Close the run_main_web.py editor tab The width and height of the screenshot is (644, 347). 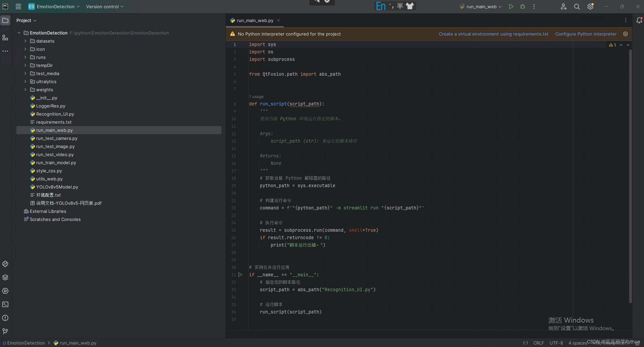coord(278,21)
